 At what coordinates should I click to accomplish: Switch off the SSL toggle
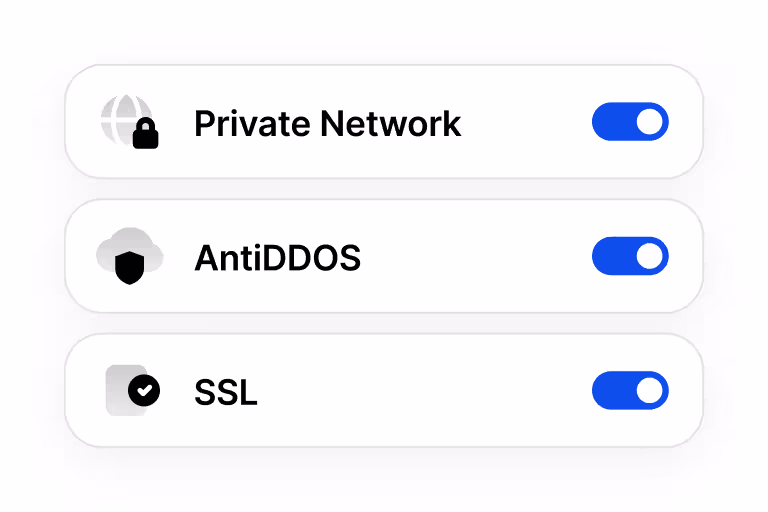pos(630,390)
